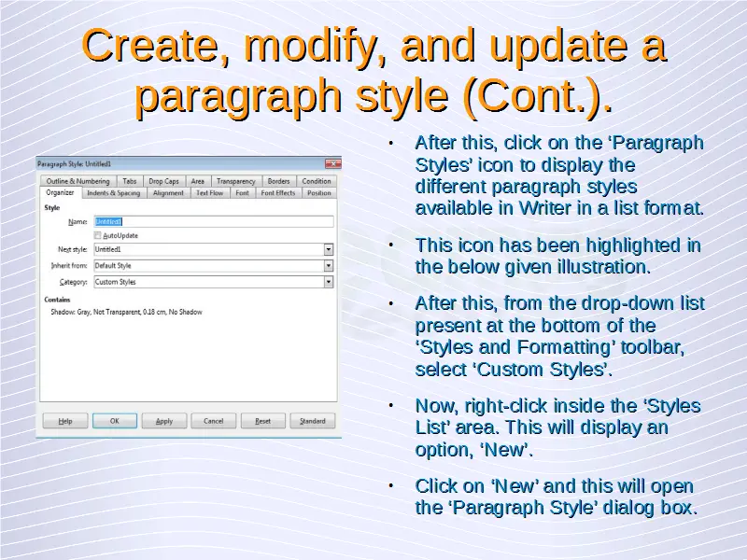Viewport: 747px width, 560px height.
Task: Open Help for the dialog
Action: [x=65, y=421]
